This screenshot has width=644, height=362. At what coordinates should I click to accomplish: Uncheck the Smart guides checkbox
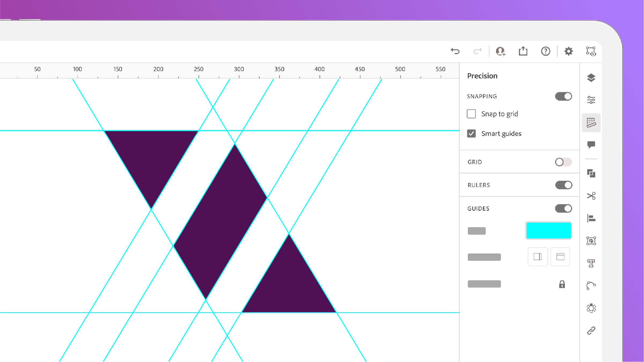471,133
